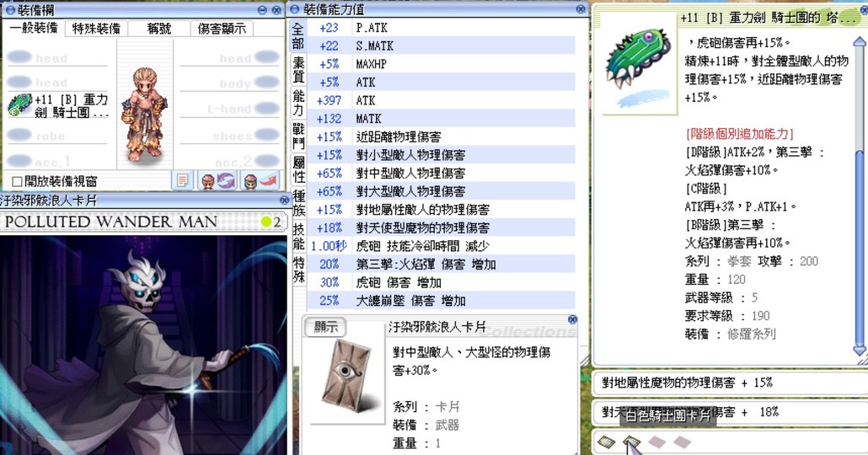
Task: Click the third empty card slot
Action: 656,442
